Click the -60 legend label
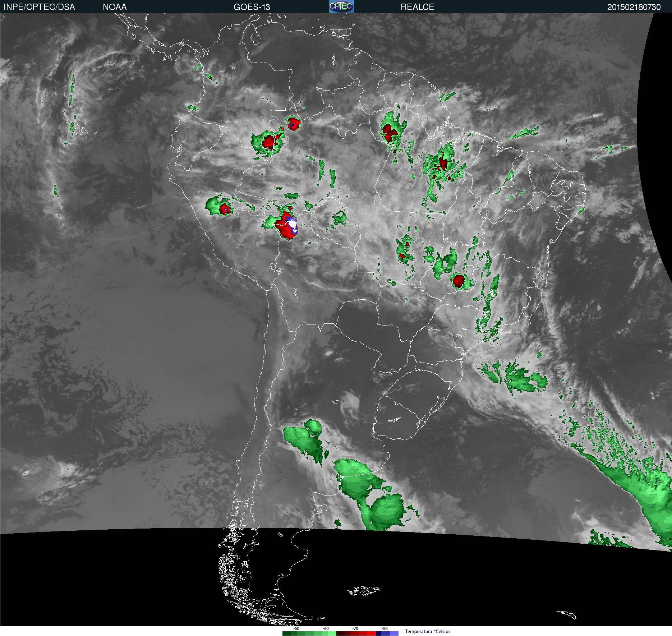 pyautogui.click(x=326, y=628)
